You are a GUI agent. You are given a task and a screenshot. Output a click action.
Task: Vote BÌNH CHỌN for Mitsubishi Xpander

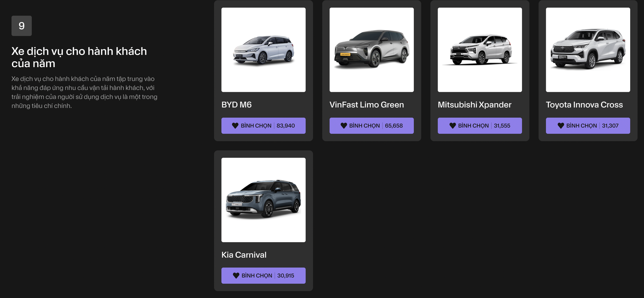[x=480, y=126]
